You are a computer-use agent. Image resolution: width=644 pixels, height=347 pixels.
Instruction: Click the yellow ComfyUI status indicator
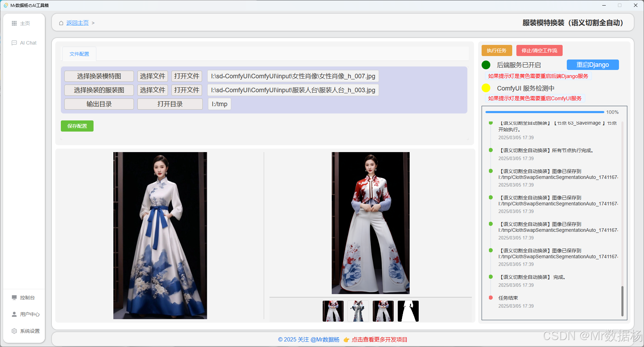click(486, 88)
